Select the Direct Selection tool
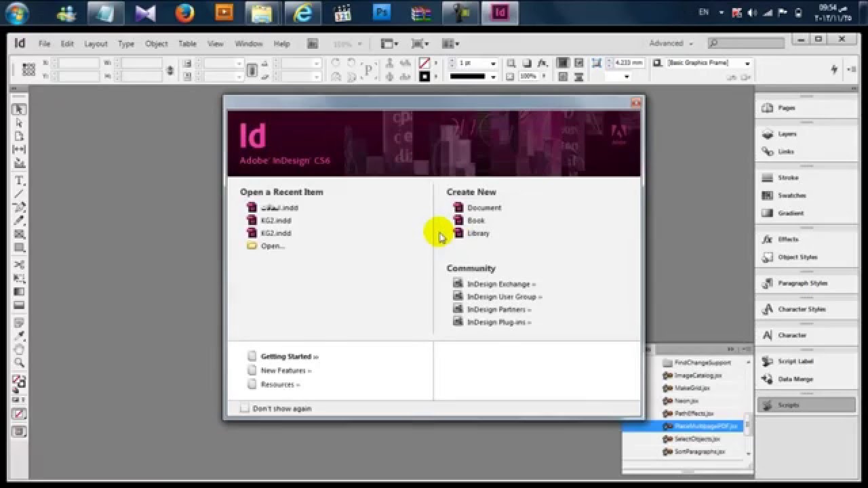868x488 pixels. click(x=19, y=123)
